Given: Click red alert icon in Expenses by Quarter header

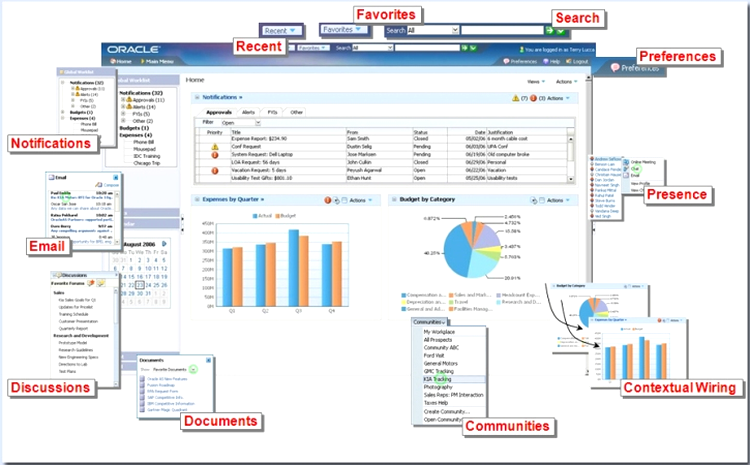Looking at the screenshot, I should click(328, 200).
